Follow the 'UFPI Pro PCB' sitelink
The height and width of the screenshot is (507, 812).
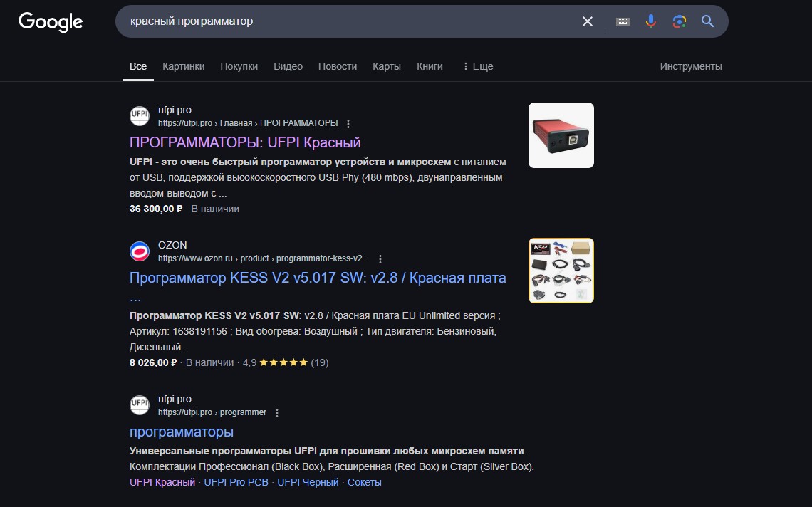[236, 482]
